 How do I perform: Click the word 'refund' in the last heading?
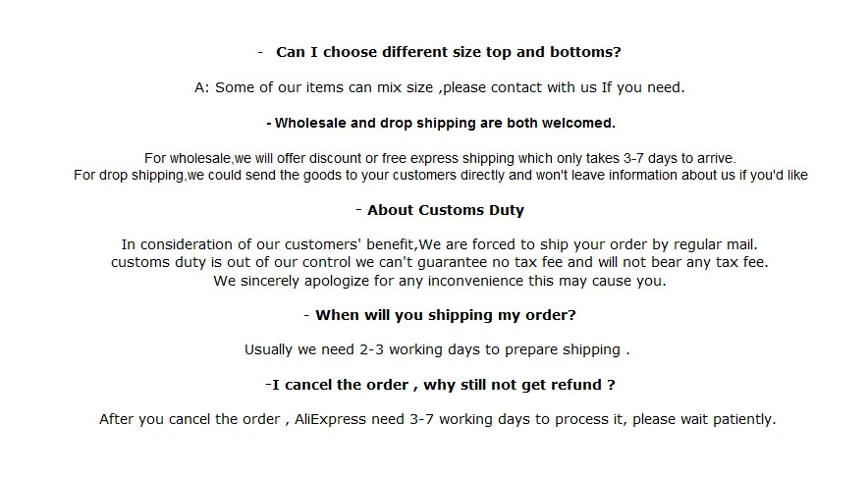click(576, 385)
